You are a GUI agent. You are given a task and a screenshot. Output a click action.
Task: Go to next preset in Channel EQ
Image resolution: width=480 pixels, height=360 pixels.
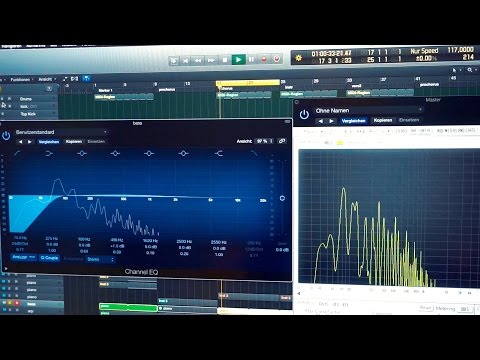30,142
